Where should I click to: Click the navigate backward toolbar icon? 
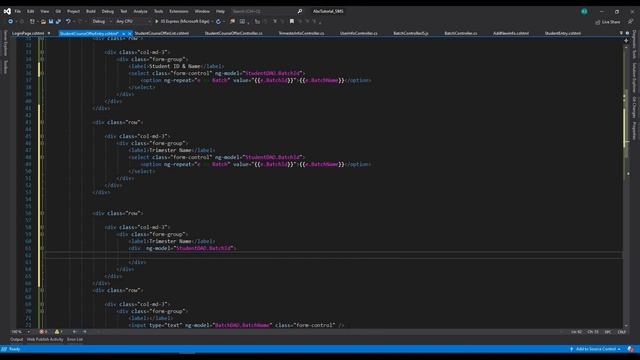[11, 21]
